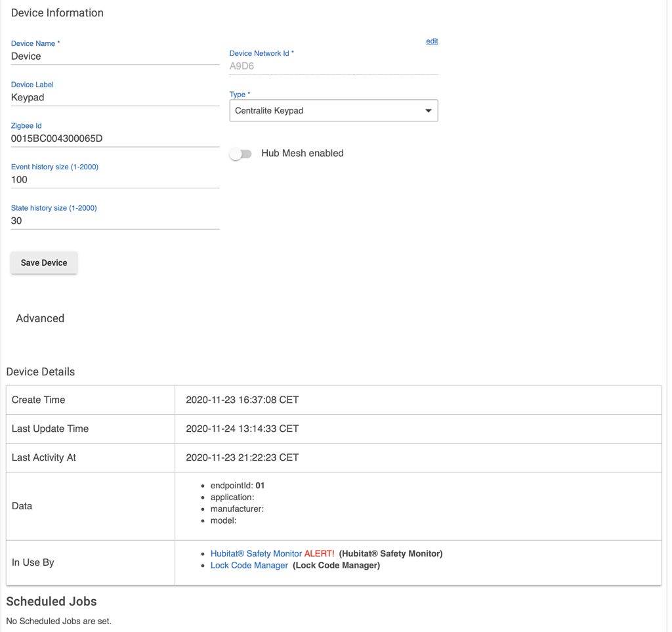Select the Zigbee Id field
Image resolution: width=672 pixels, height=632 pixels.
115,138
